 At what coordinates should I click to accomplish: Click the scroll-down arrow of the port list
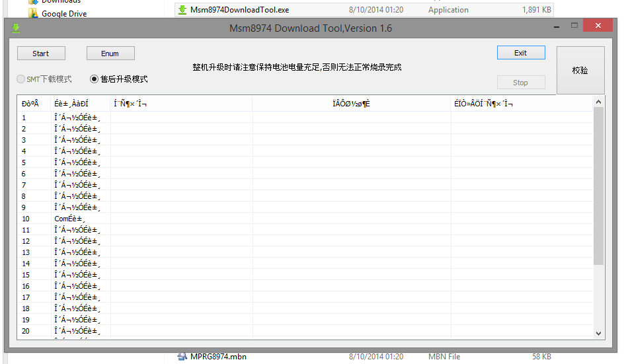(599, 334)
